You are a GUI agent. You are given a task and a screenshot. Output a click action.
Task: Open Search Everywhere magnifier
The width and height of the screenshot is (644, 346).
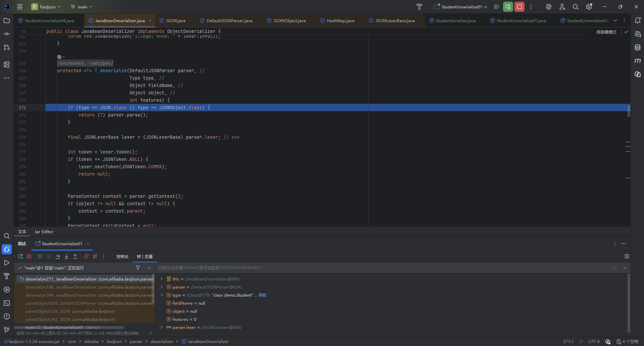pyautogui.click(x=576, y=7)
